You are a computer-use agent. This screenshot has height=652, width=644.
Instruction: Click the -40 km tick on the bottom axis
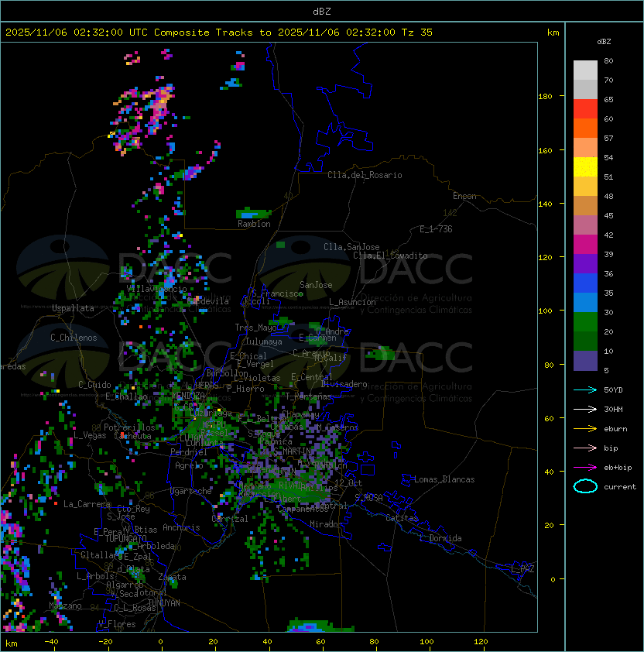(x=51, y=642)
